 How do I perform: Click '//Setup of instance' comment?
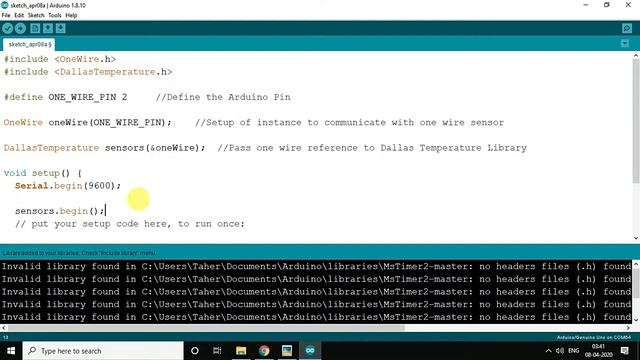click(x=349, y=122)
